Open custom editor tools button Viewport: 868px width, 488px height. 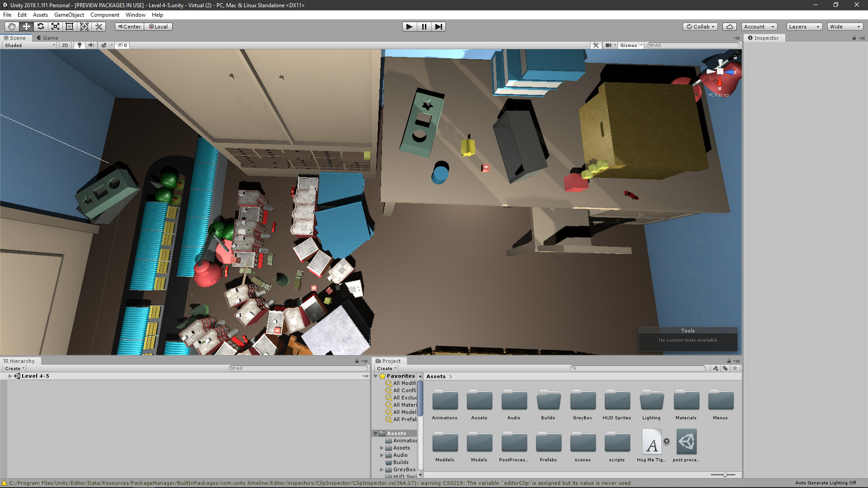click(x=99, y=27)
